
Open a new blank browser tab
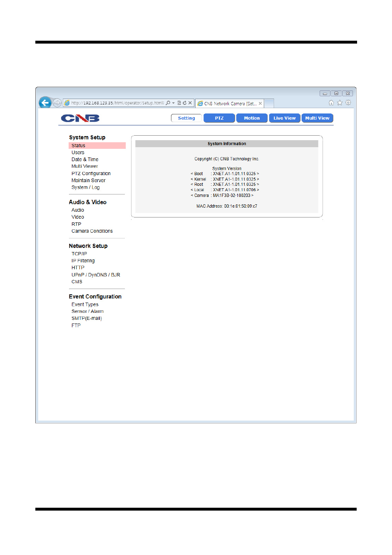(x=269, y=103)
